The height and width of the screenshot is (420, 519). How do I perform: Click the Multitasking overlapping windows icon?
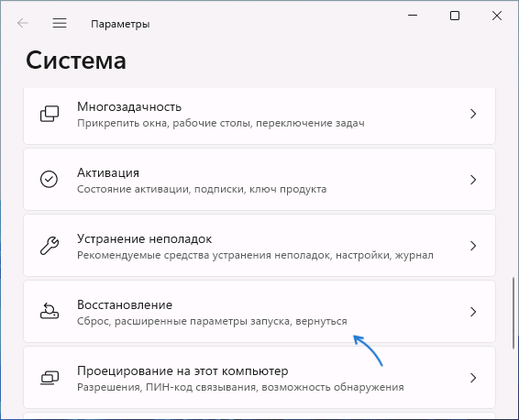pyautogui.click(x=50, y=114)
